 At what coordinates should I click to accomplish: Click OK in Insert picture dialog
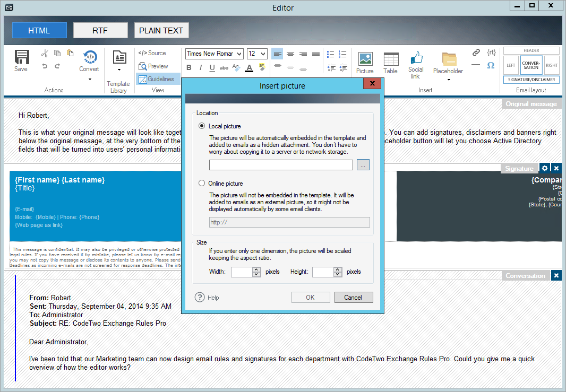(x=311, y=298)
